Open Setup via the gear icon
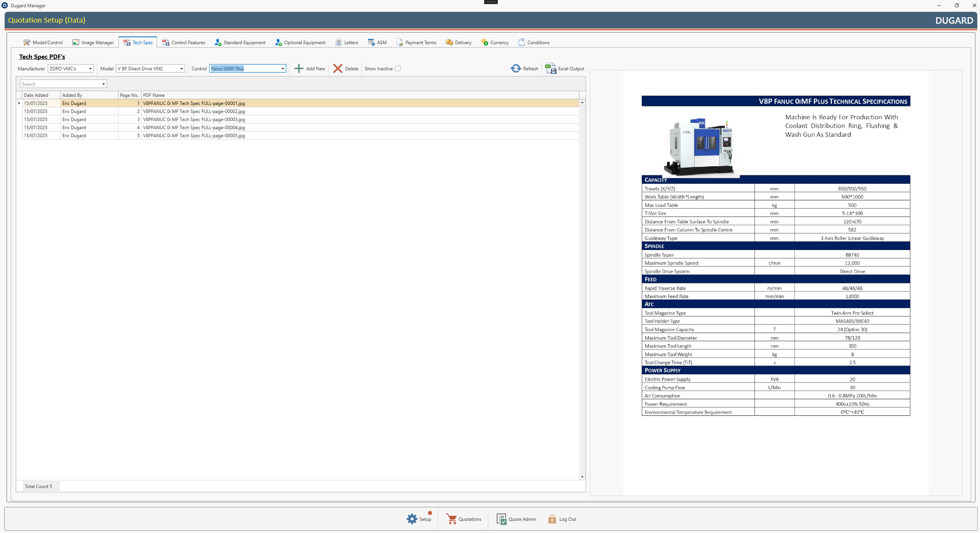 (412, 519)
